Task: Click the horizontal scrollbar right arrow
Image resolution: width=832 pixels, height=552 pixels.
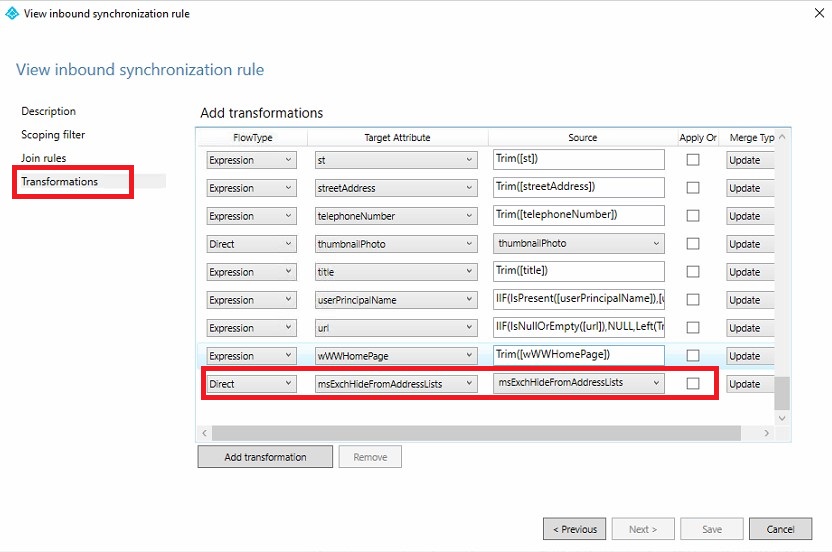Action: 767,433
